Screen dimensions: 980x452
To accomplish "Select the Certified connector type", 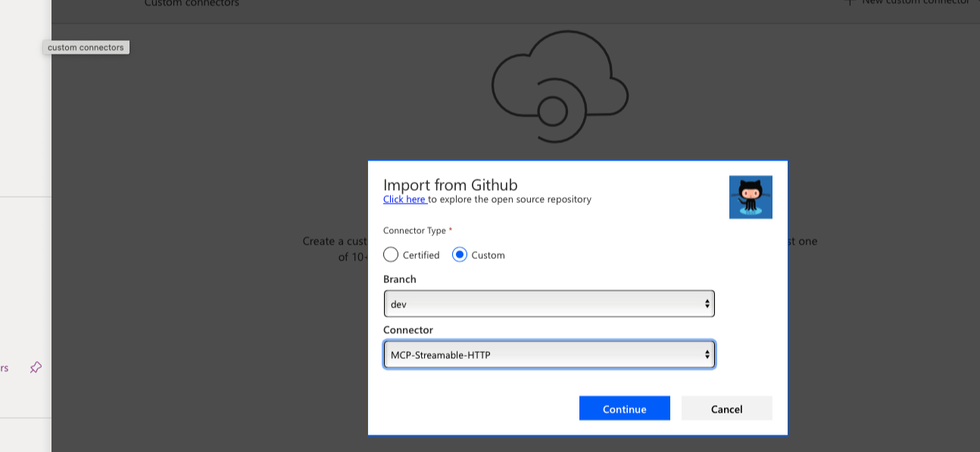I will click(x=391, y=254).
